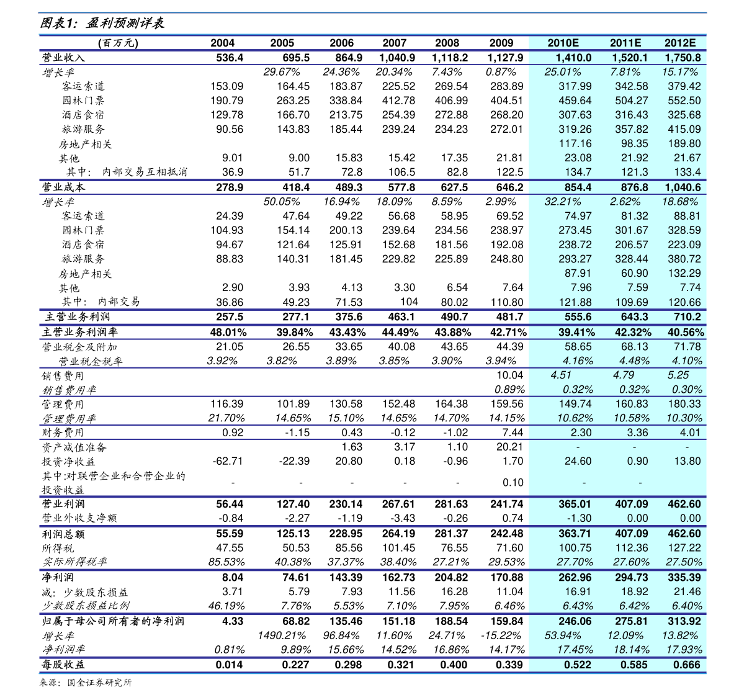
Task: Click the 365.01 bold cell
Action: tap(575, 504)
